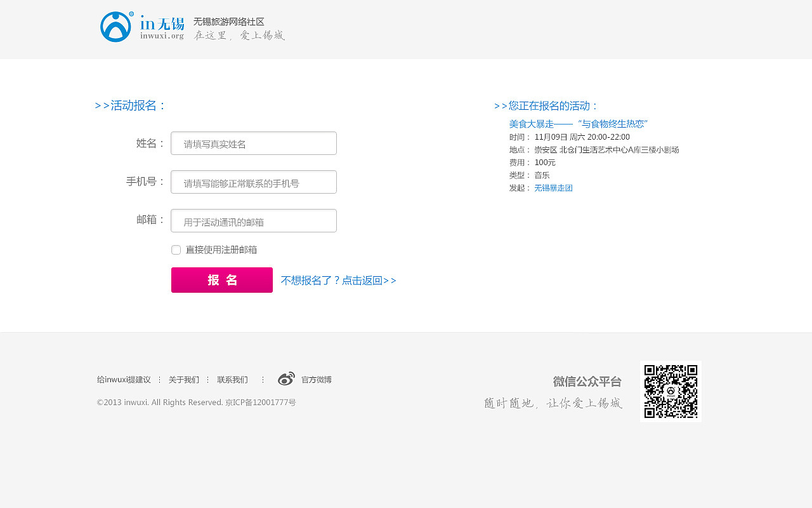Click the type value 音乐
The image size is (812, 508).
542,175
